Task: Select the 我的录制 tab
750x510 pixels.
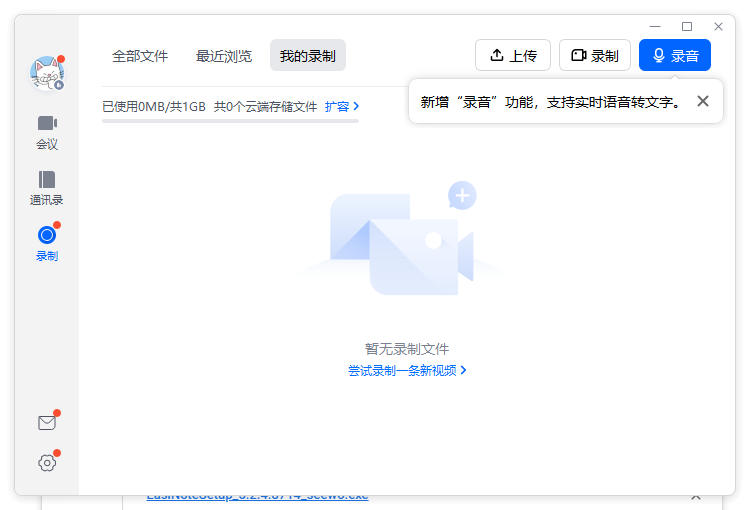Action: 308,56
